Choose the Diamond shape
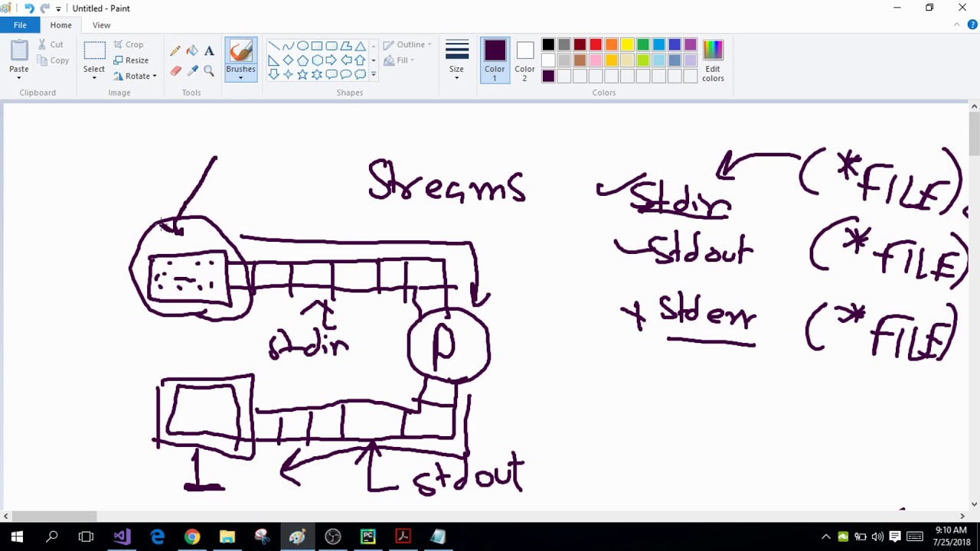Screen dimensions: 980x551 click(288, 60)
